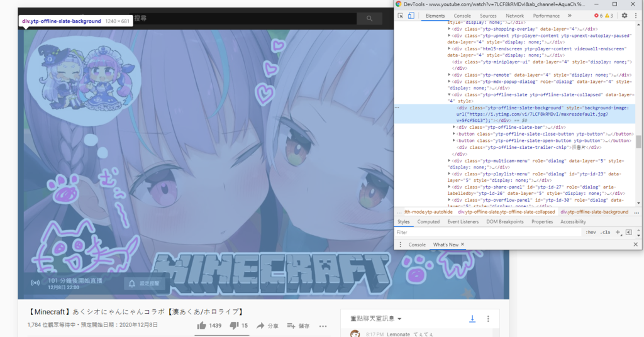
Task: Open the Computed pane tab
Action: 428,222
